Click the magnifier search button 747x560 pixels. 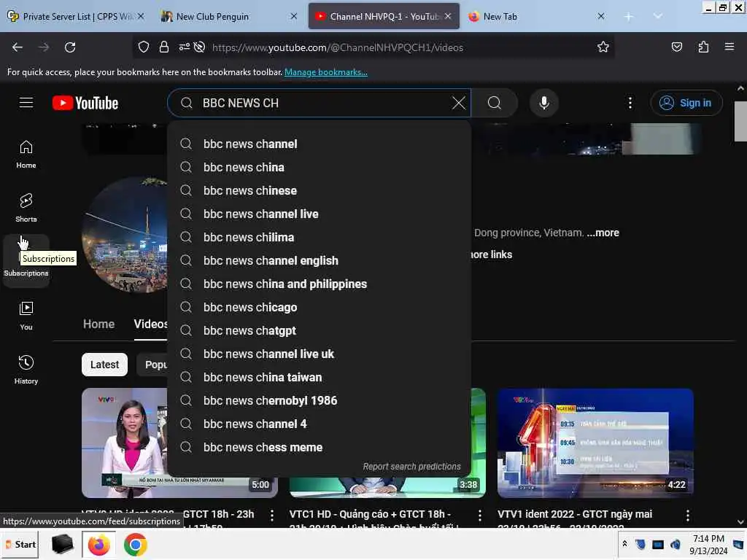click(495, 103)
